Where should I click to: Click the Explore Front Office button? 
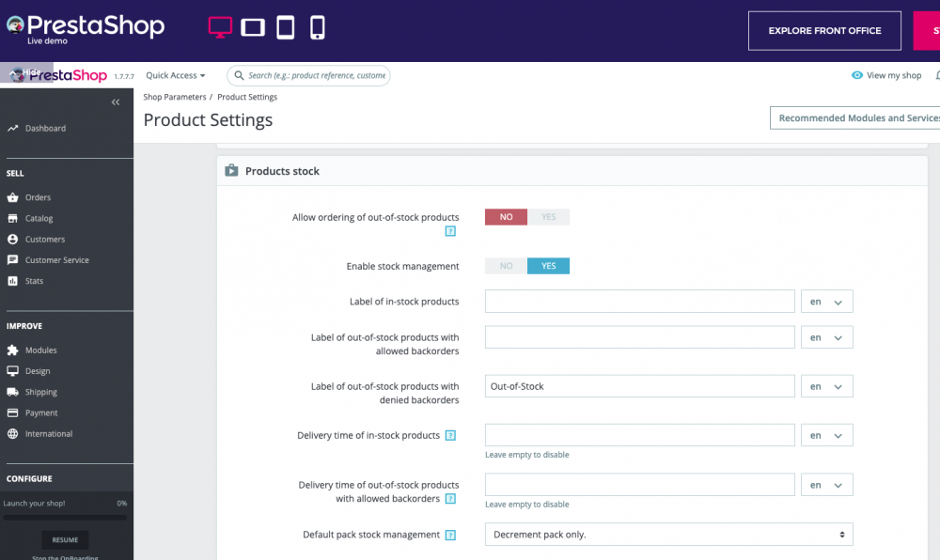click(x=824, y=30)
